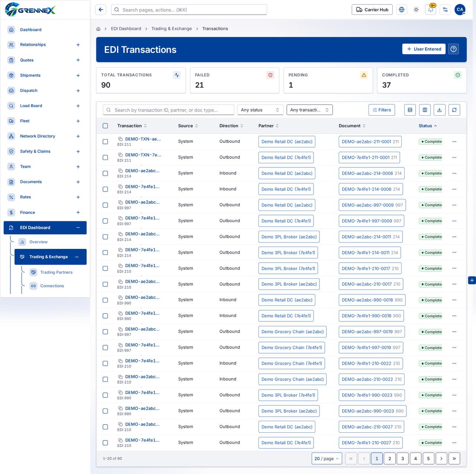Image resolution: width=476 pixels, height=474 pixels.
Task: Open the notifications bell
Action: click(x=431, y=10)
